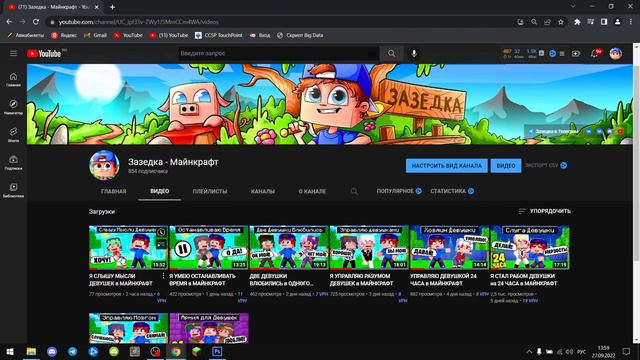Open the YouTube hamburger guide menu
The width and height of the screenshot is (640, 360).
(x=13, y=53)
